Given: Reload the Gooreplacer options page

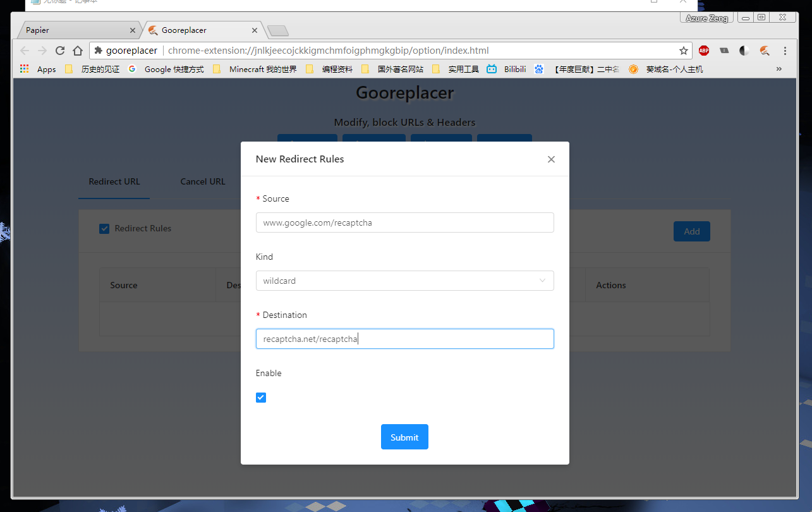Looking at the screenshot, I should point(60,51).
